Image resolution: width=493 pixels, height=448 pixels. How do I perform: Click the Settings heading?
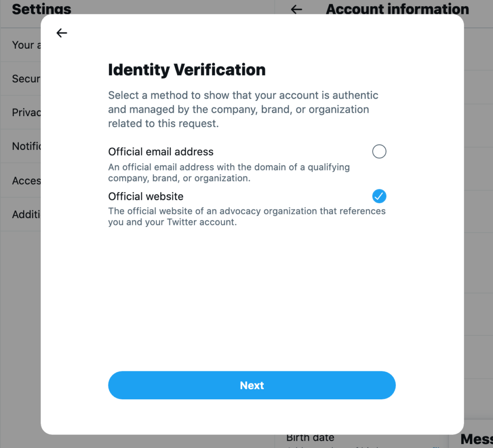[41, 9]
